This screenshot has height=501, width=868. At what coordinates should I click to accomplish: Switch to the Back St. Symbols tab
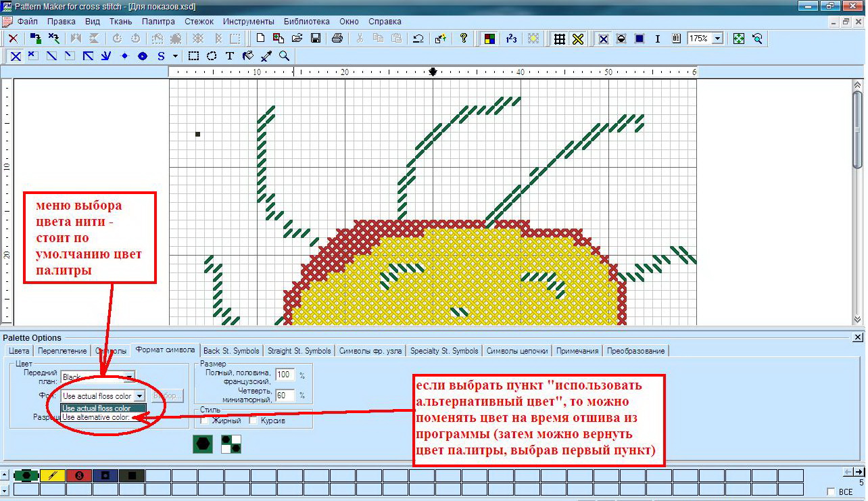231,350
